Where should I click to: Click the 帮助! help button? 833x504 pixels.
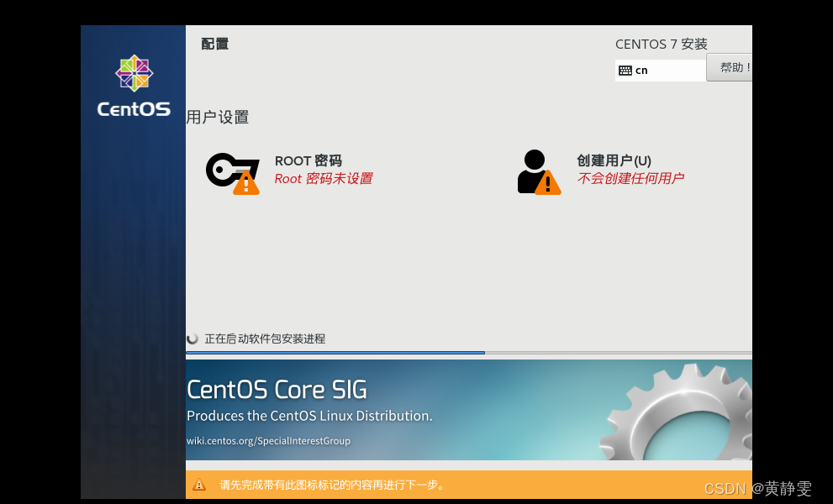click(730, 67)
